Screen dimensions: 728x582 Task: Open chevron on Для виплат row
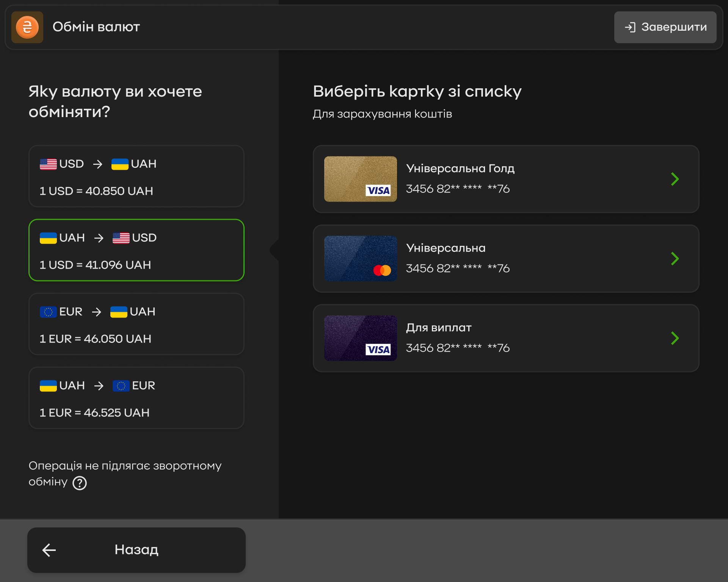point(675,338)
